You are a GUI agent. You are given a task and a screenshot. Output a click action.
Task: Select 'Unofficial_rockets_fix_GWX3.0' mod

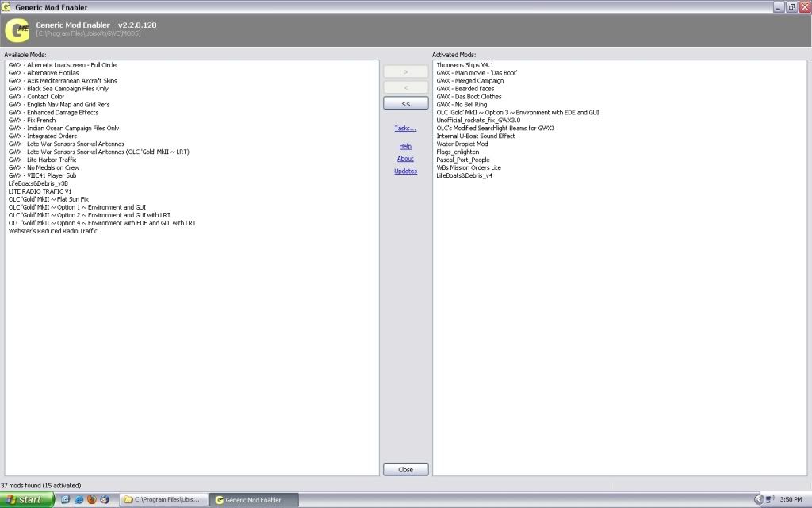coord(478,121)
